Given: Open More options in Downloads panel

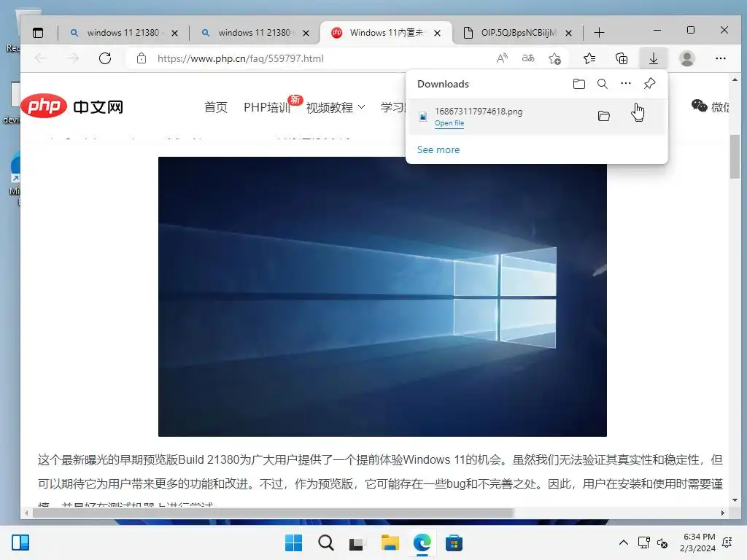Looking at the screenshot, I should pos(625,83).
